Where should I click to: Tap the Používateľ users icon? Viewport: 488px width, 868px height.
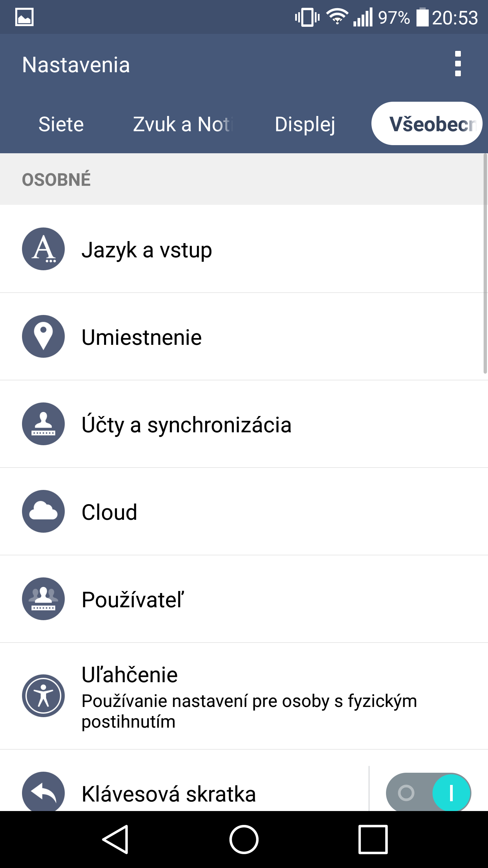[43, 599]
